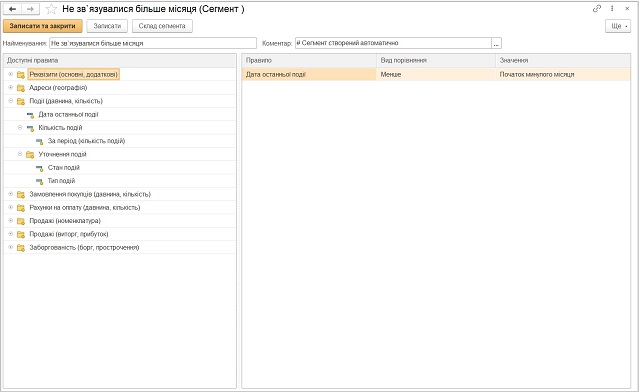This screenshot has width=640, height=392.
Task: Select the Адреси (географія) tree row
Action: click(120, 88)
